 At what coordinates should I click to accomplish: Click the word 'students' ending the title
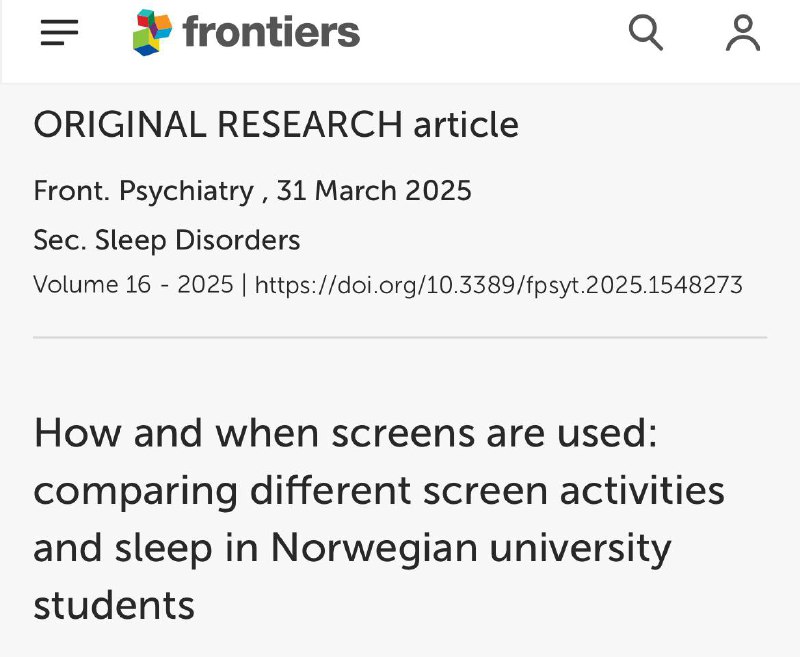(x=114, y=605)
